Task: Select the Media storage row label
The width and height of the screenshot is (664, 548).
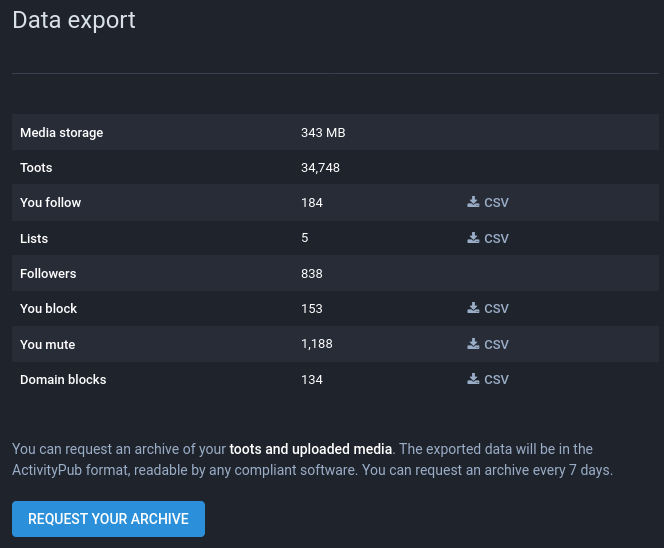Action: coord(61,132)
